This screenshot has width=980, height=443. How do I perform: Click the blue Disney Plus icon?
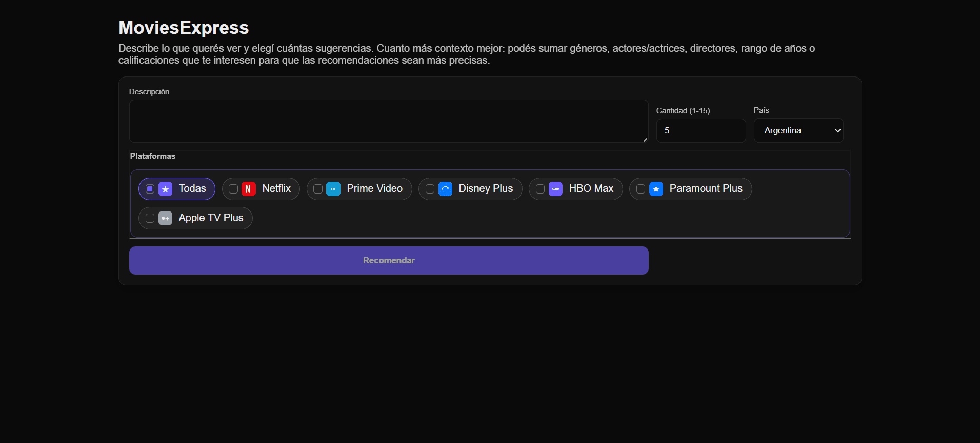click(445, 189)
